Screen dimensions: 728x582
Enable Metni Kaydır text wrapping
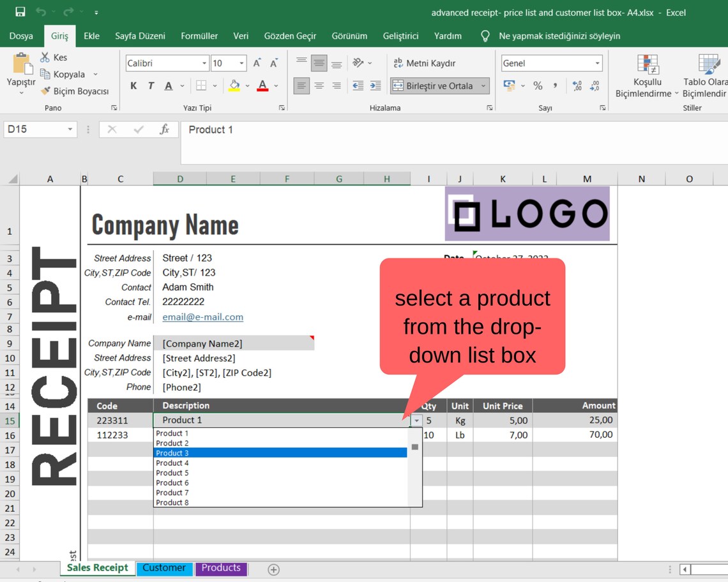[427, 63]
